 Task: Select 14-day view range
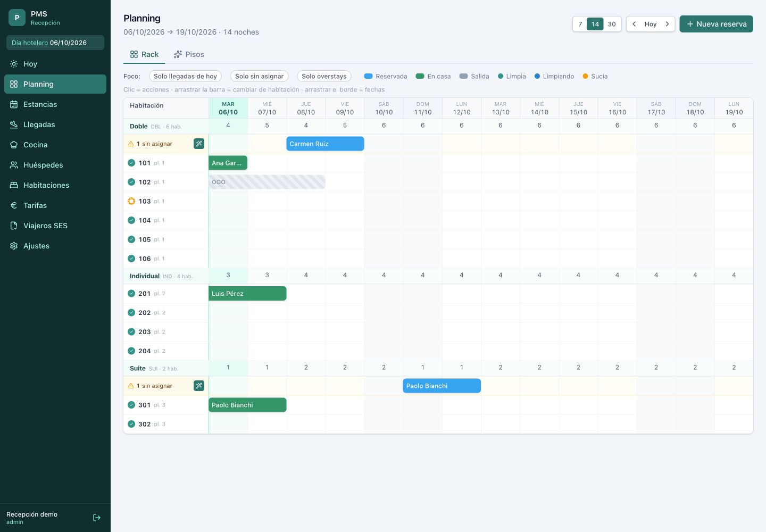(x=595, y=24)
